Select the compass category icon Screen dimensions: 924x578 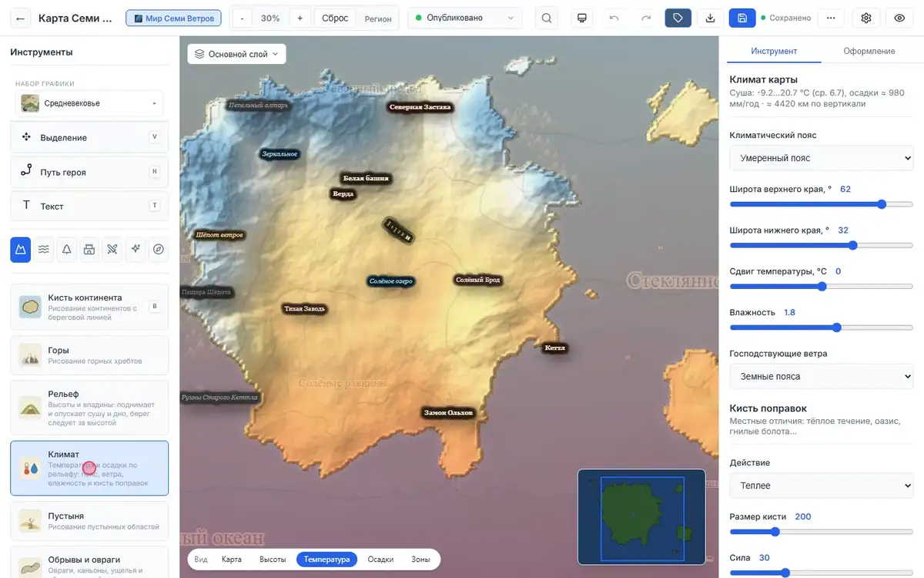pos(159,249)
